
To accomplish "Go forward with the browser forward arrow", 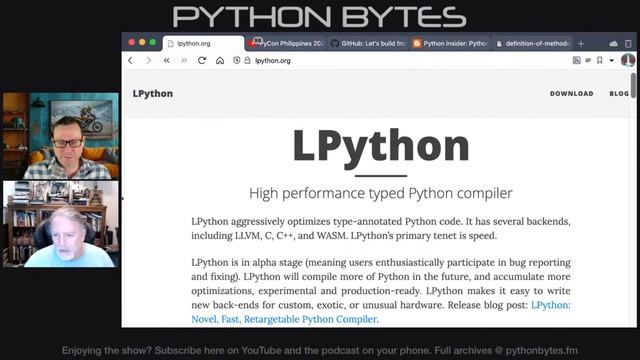I will 149,60.
